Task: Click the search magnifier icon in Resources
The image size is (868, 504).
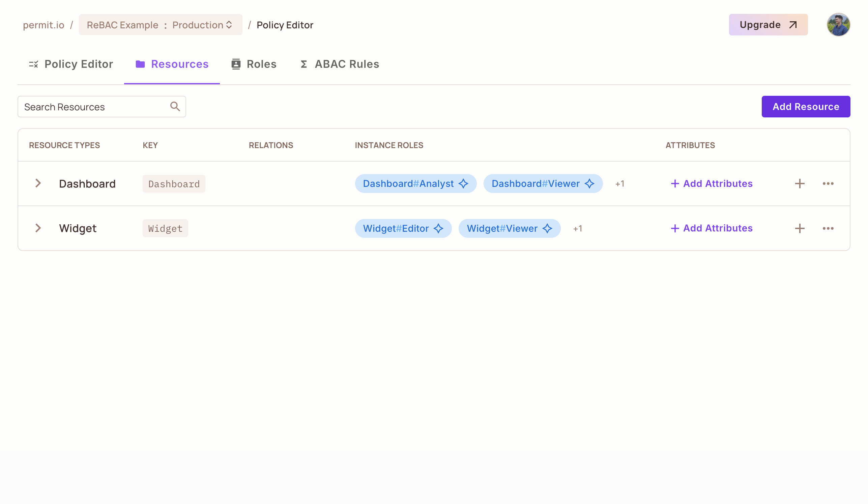Action: [x=175, y=107]
